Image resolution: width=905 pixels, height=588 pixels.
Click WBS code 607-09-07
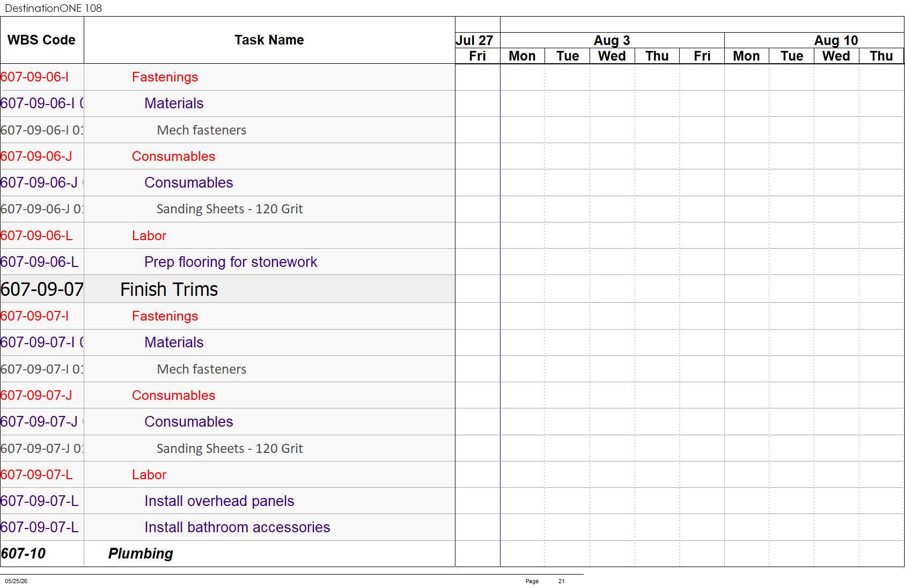(42, 289)
